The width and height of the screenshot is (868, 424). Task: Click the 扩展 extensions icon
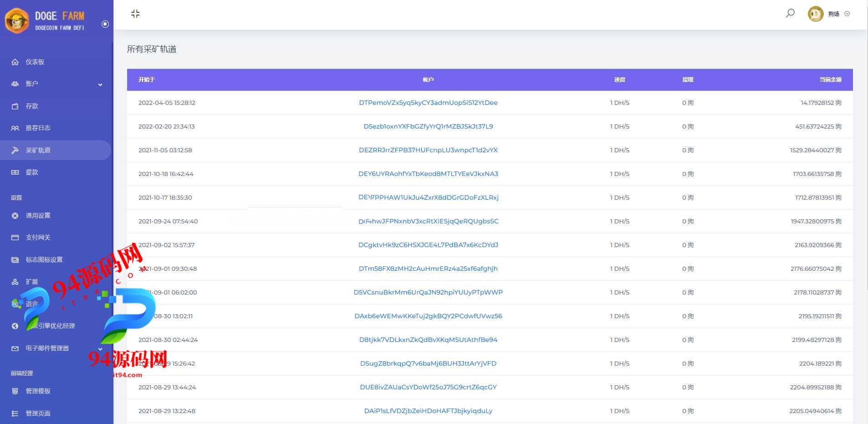(x=15, y=282)
